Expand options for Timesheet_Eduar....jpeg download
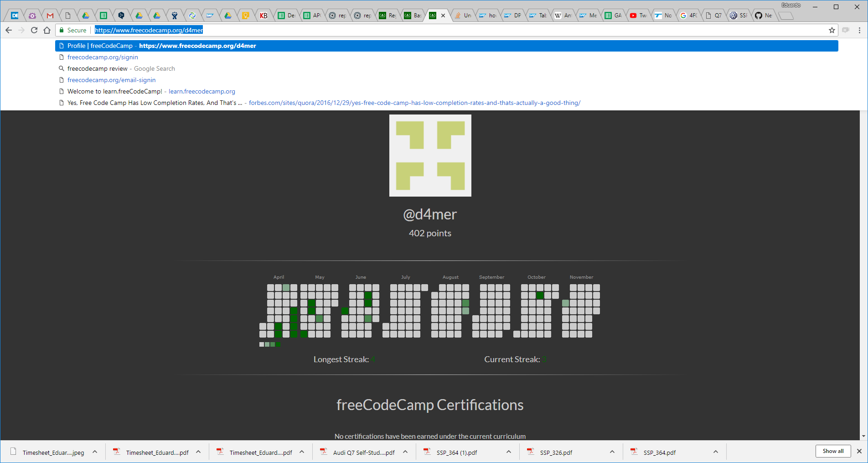This screenshot has width=868, height=463. point(95,452)
